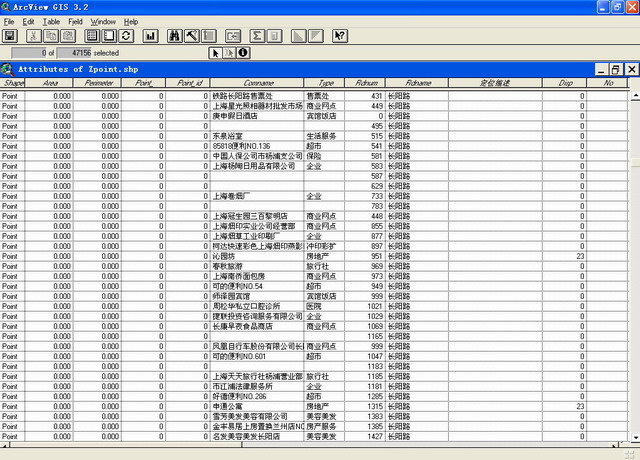Select the arrow Select tool
The image size is (640, 460).
(x=216, y=53)
